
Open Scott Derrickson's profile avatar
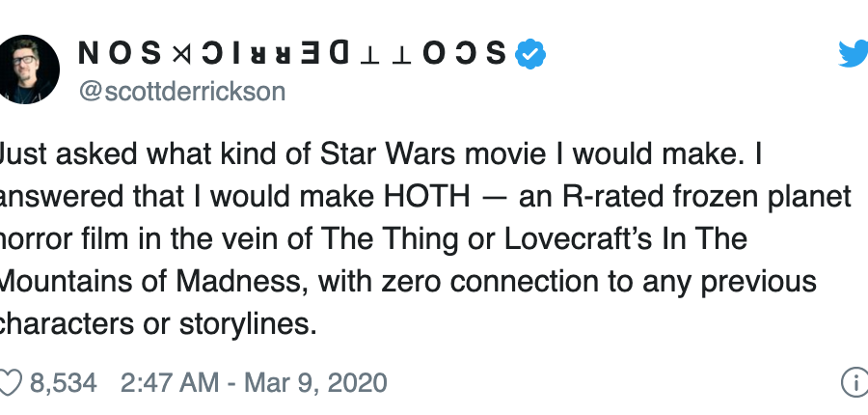click(x=29, y=69)
